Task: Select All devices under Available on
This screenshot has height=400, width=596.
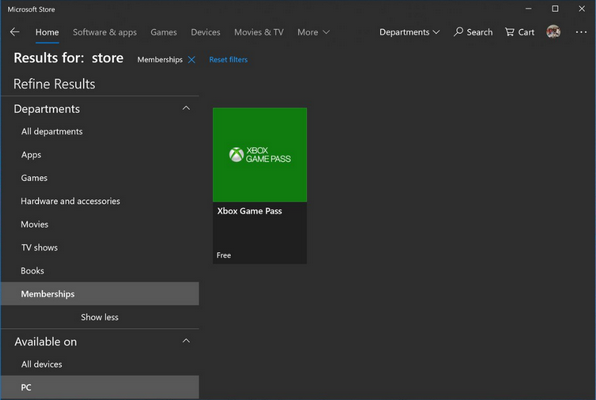Action: 100,364
